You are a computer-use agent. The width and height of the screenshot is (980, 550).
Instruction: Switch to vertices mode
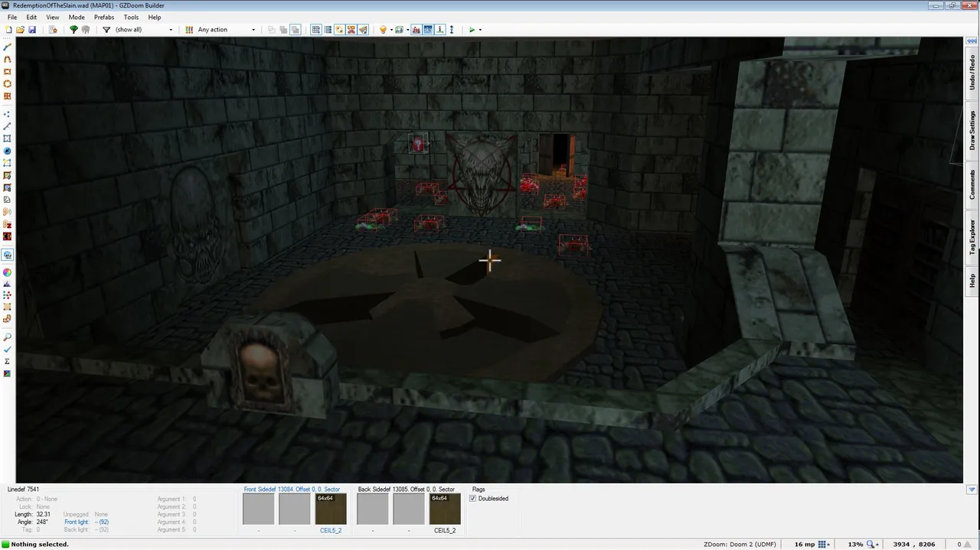8,114
